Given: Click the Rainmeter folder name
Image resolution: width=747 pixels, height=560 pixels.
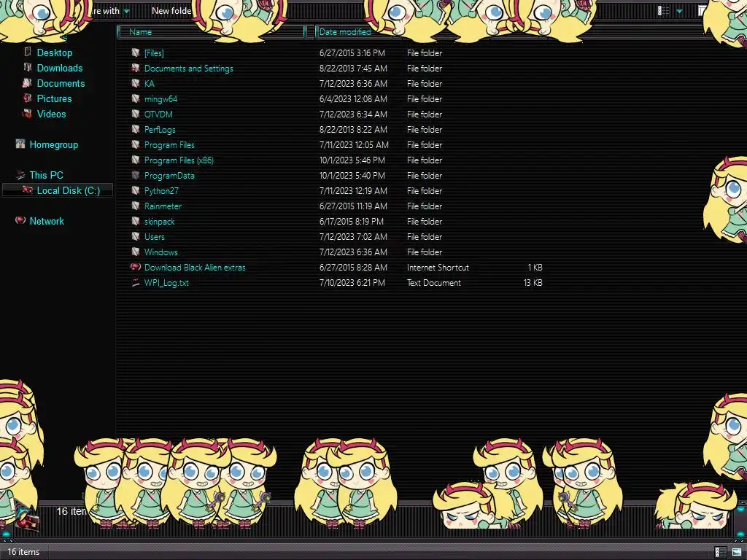Looking at the screenshot, I should click(x=163, y=206).
